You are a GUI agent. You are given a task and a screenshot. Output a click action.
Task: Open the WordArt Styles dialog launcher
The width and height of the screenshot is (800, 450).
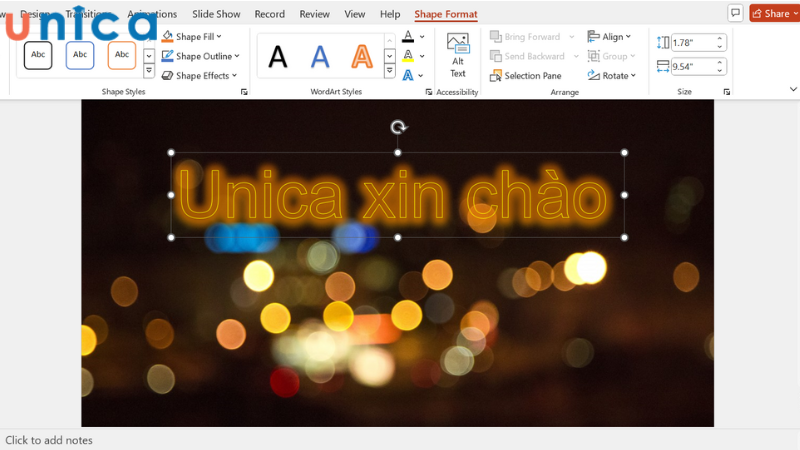click(429, 92)
